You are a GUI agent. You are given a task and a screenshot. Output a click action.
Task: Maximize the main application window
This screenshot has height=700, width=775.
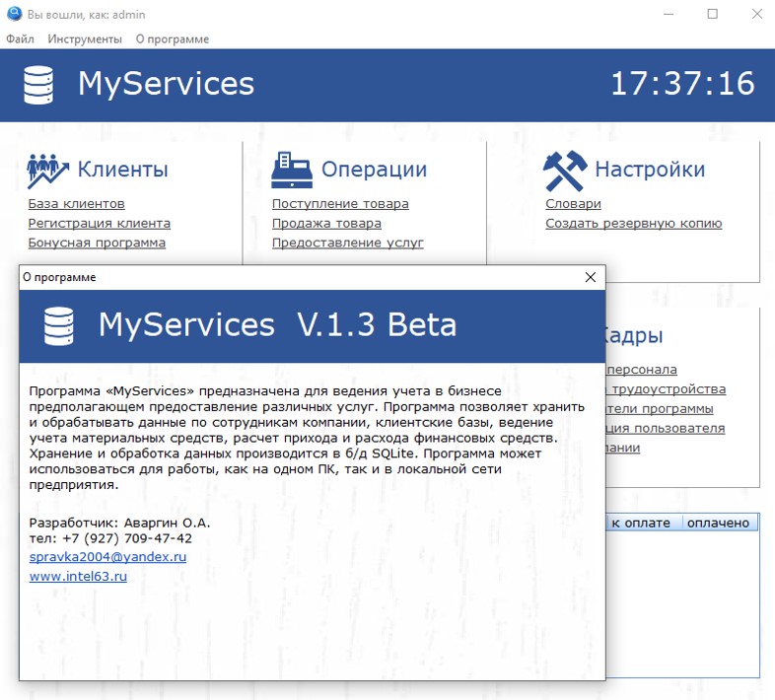tap(712, 14)
